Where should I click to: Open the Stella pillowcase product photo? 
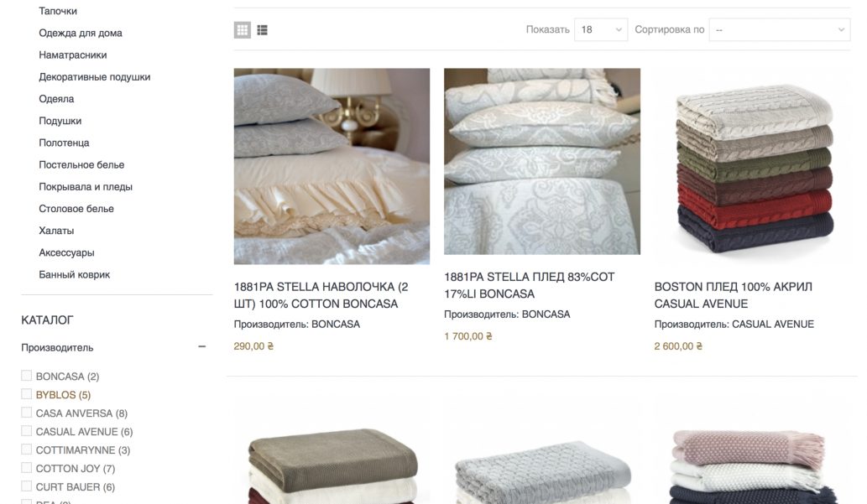[x=332, y=166]
